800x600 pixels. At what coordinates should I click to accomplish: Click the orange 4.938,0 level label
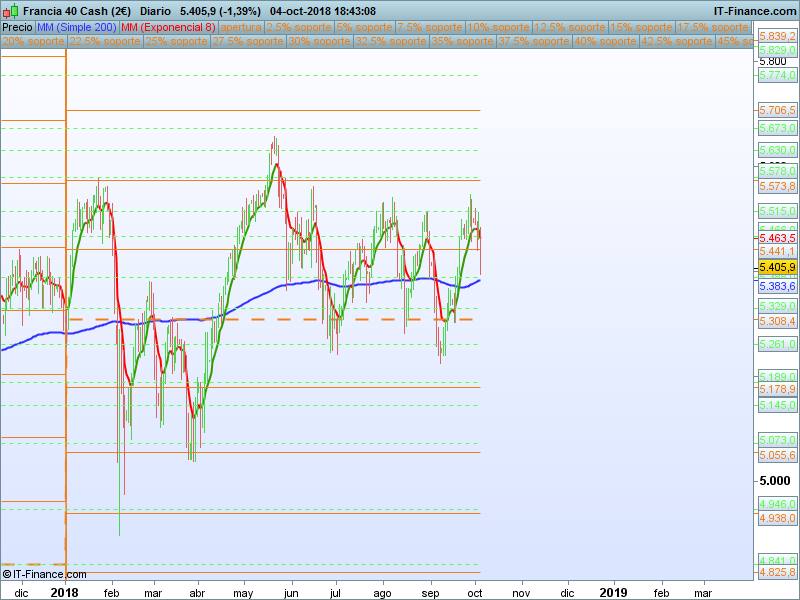(x=777, y=518)
